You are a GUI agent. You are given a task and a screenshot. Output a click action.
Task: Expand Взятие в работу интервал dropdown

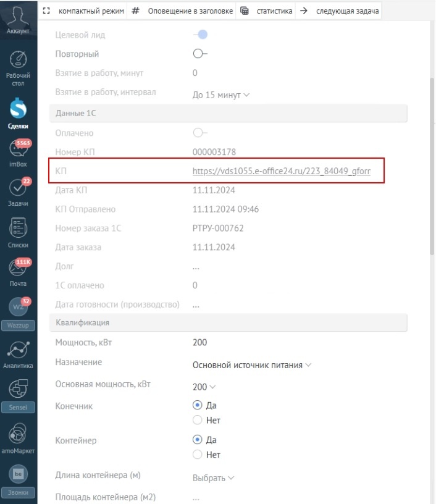point(221,95)
